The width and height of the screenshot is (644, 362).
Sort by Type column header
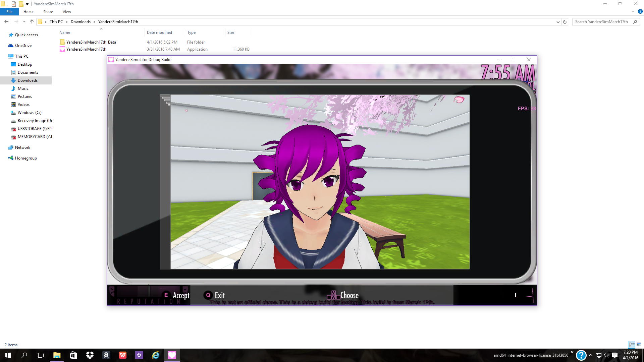[x=191, y=33]
